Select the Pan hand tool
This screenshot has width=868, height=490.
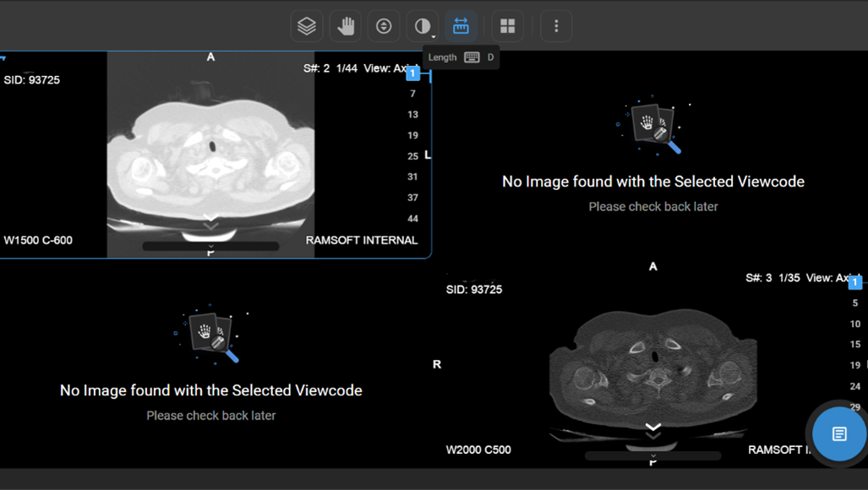point(346,26)
